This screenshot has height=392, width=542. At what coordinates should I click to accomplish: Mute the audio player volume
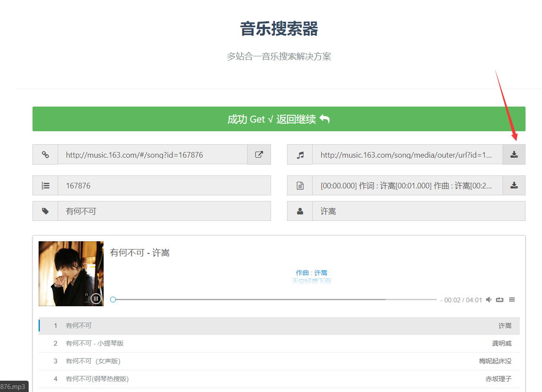[x=489, y=299]
